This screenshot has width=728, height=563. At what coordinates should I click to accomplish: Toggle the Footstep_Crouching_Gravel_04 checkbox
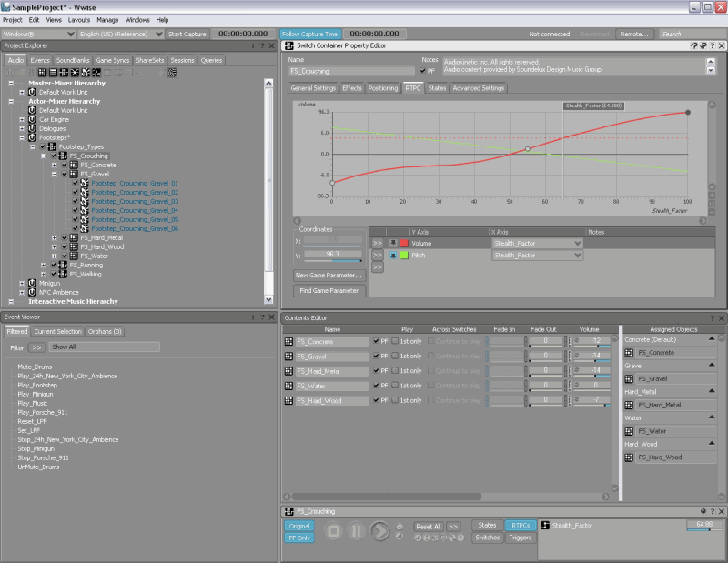pos(76,210)
